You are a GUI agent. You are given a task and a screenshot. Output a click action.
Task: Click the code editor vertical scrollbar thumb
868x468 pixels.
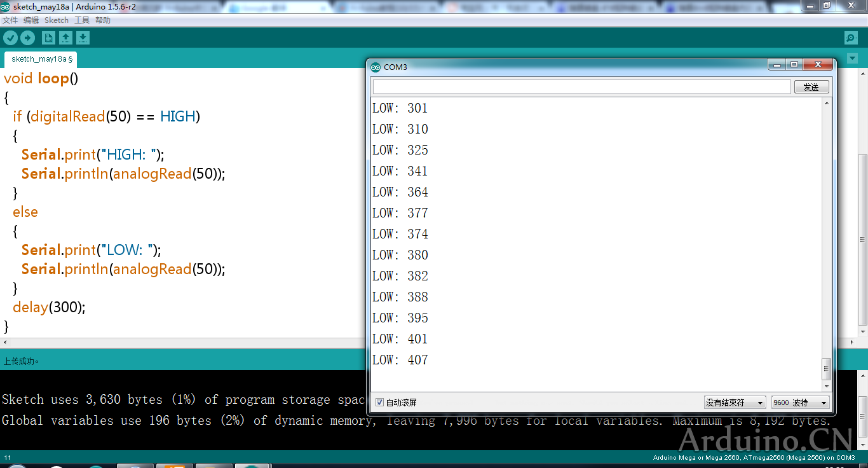click(x=862, y=240)
